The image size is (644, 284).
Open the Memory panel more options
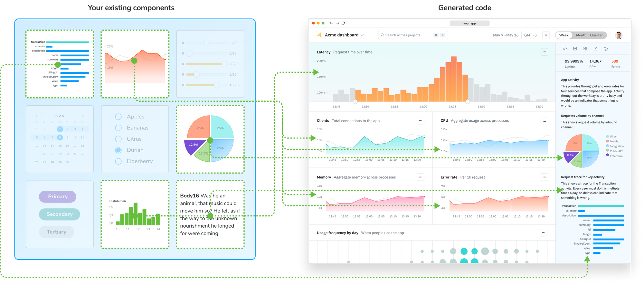click(421, 177)
